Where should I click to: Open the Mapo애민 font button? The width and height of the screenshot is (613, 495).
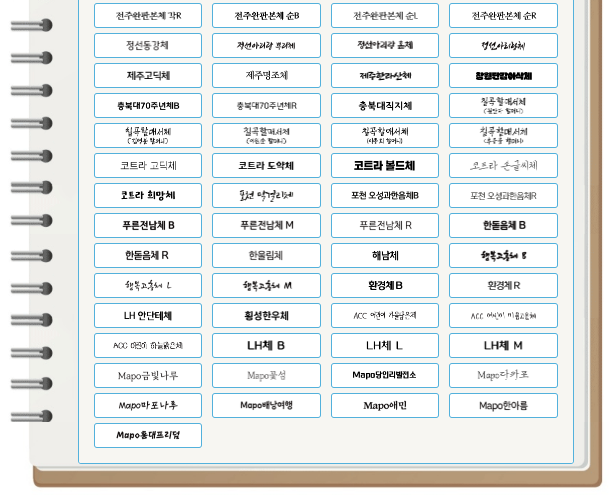pos(385,405)
